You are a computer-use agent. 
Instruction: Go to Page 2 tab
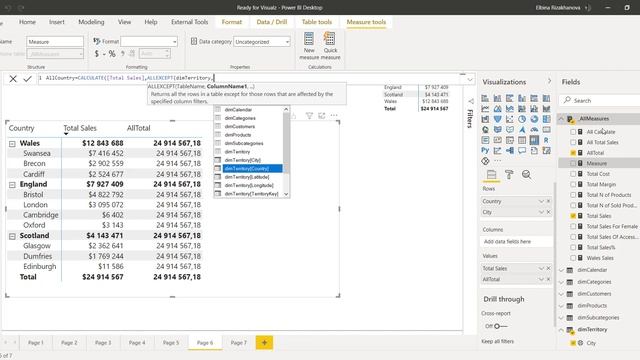click(69, 343)
